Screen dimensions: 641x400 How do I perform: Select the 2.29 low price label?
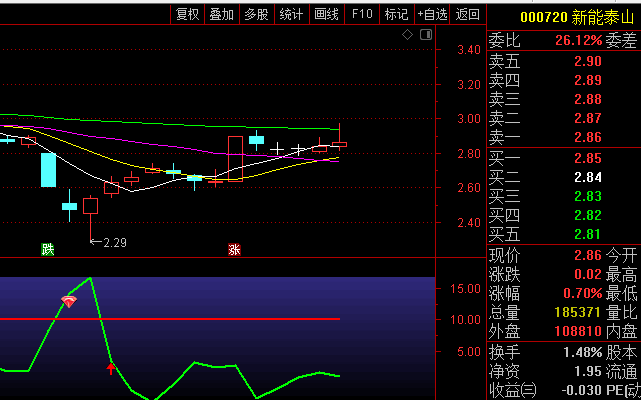(114, 243)
